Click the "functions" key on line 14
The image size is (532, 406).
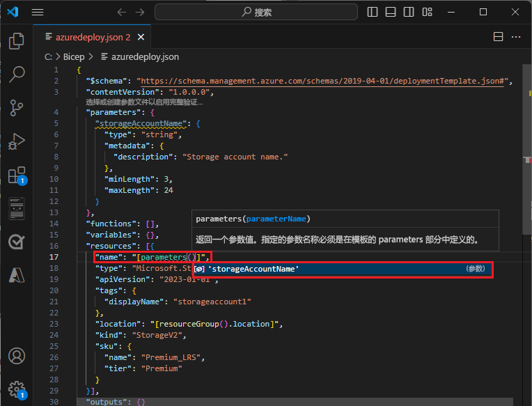(x=113, y=224)
